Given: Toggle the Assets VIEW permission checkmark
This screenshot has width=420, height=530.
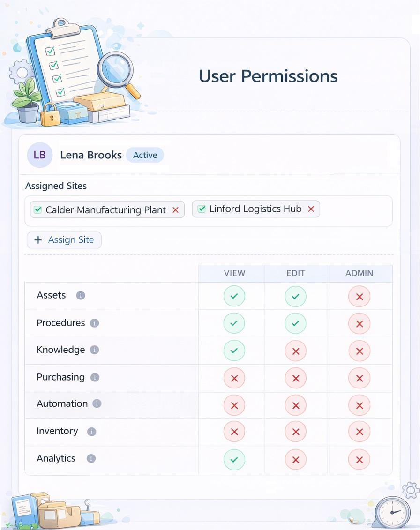Looking at the screenshot, I should point(234,296).
